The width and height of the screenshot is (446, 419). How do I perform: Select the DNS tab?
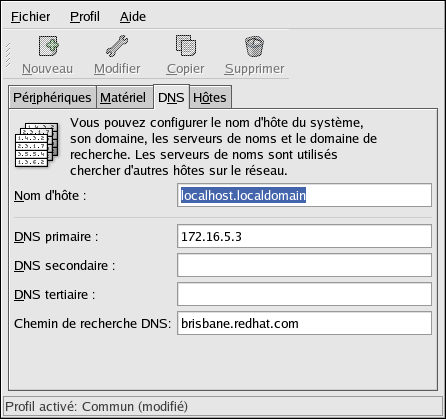(x=171, y=97)
